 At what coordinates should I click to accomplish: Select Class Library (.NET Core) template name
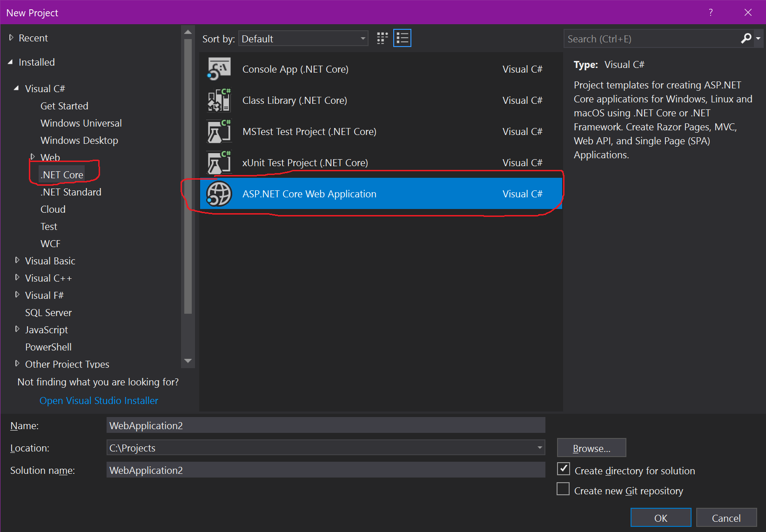pos(295,101)
